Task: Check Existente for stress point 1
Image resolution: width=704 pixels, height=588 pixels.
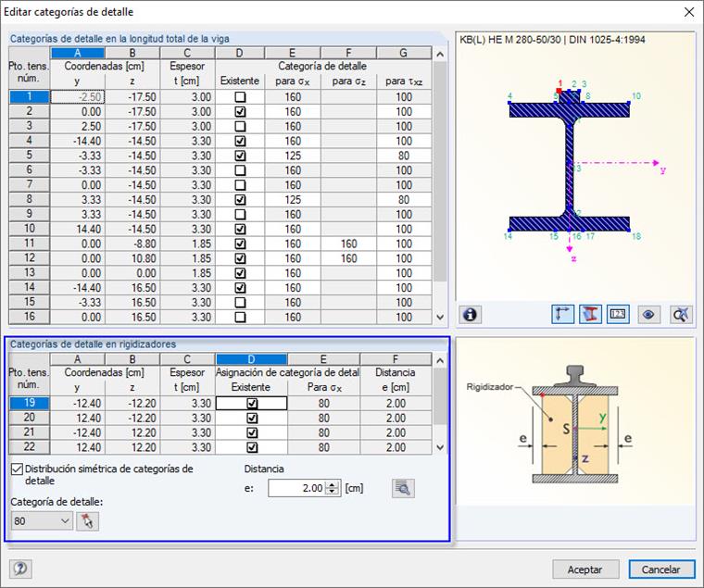Action: [x=240, y=97]
